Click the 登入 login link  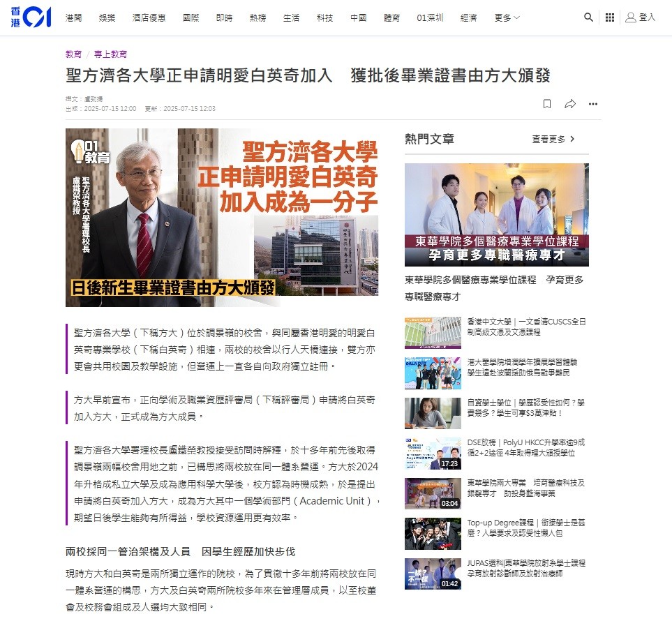647,17
